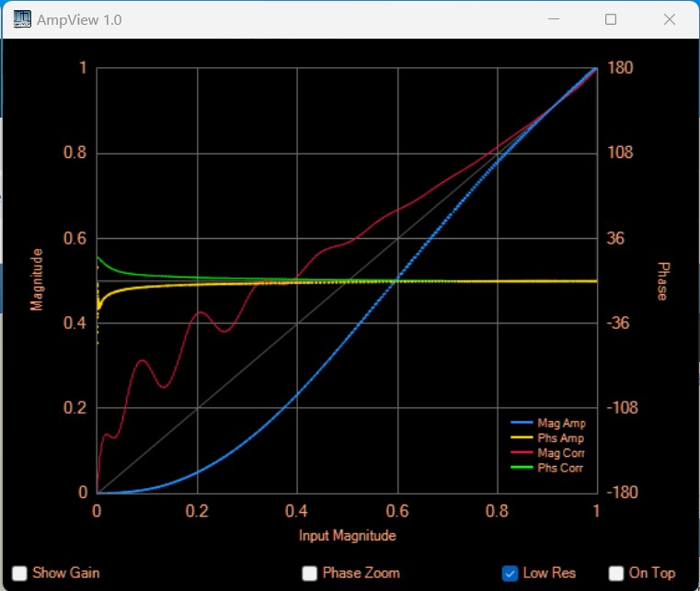Click the AmpView 1.0 title text

point(79,19)
